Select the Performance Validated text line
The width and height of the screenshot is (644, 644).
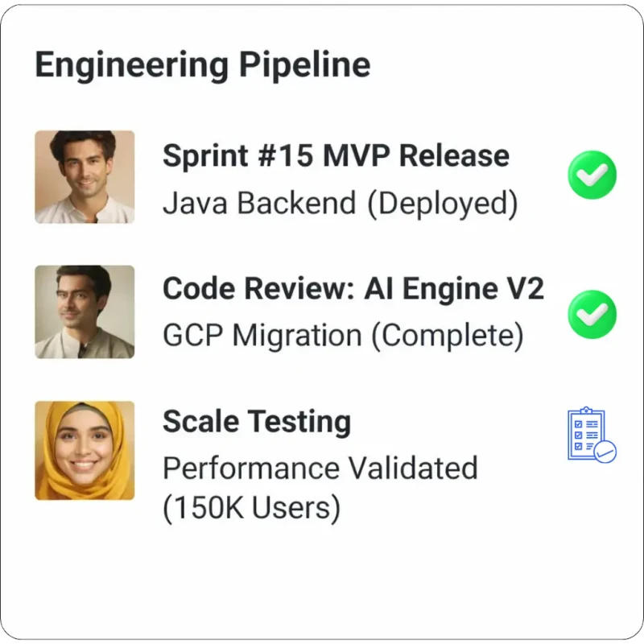320,468
